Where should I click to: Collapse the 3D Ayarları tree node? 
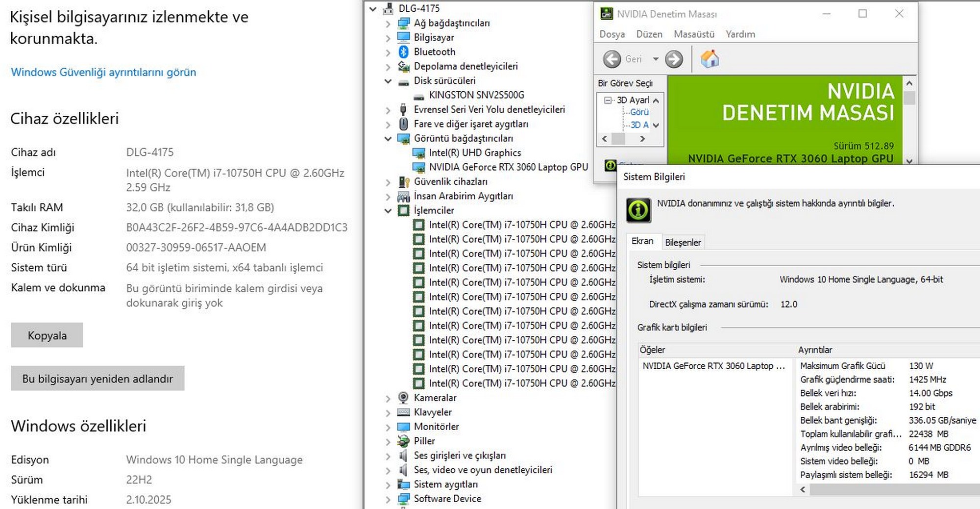pyautogui.click(x=608, y=100)
